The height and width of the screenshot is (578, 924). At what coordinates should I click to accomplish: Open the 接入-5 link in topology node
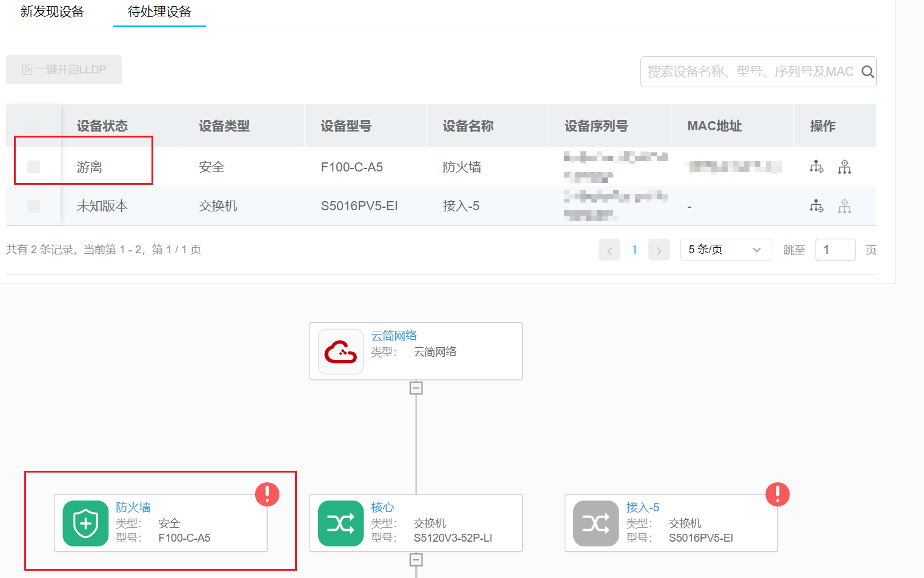coord(643,507)
